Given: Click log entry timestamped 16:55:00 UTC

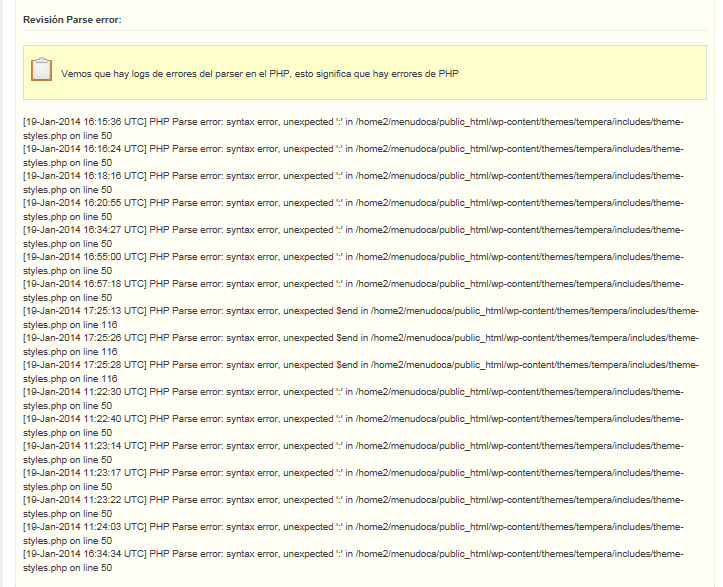Looking at the screenshot, I should [353, 264].
